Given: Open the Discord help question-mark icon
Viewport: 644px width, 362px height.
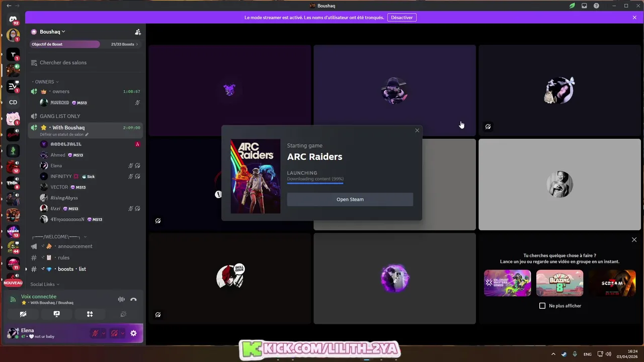Looking at the screenshot, I should point(596,6).
